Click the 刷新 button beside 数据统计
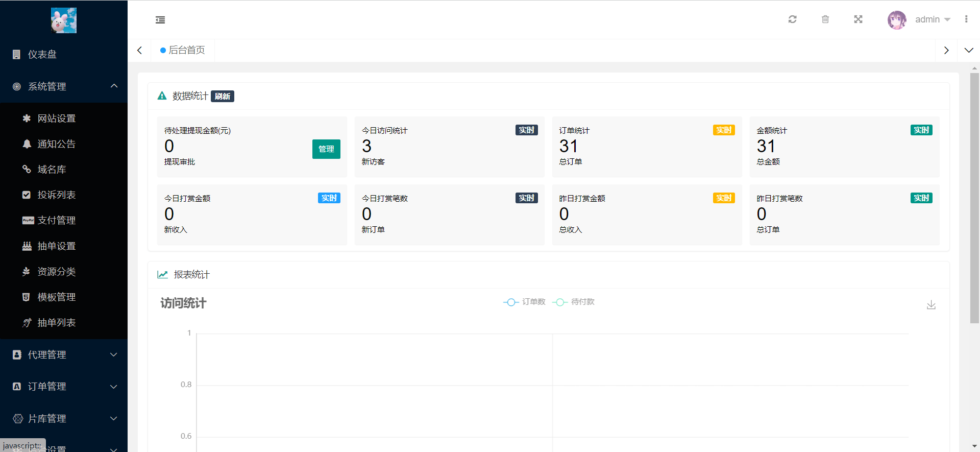Viewport: 980px width, 452px height. click(223, 96)
